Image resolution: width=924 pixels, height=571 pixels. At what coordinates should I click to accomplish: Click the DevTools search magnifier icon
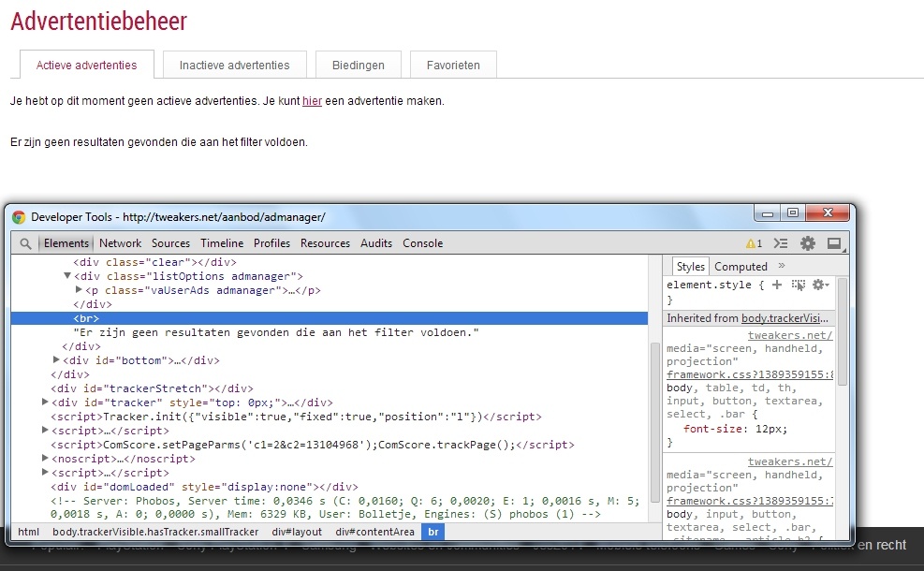25,243
